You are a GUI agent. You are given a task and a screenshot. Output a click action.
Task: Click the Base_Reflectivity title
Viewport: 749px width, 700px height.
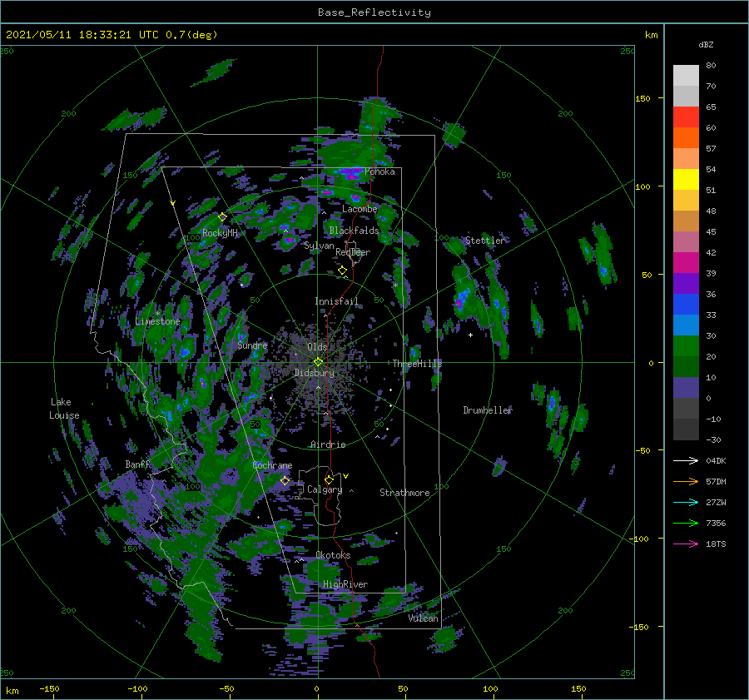tap(374, 12)
